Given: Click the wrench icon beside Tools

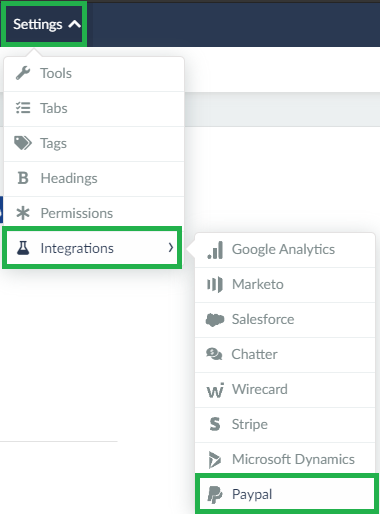Looking at the screenshot, I should point(23,73).
